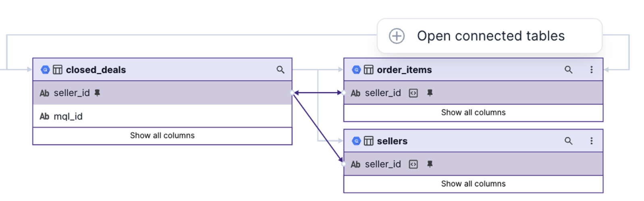
Task: Show all columns of order_items
Action: tap(473, 113)
